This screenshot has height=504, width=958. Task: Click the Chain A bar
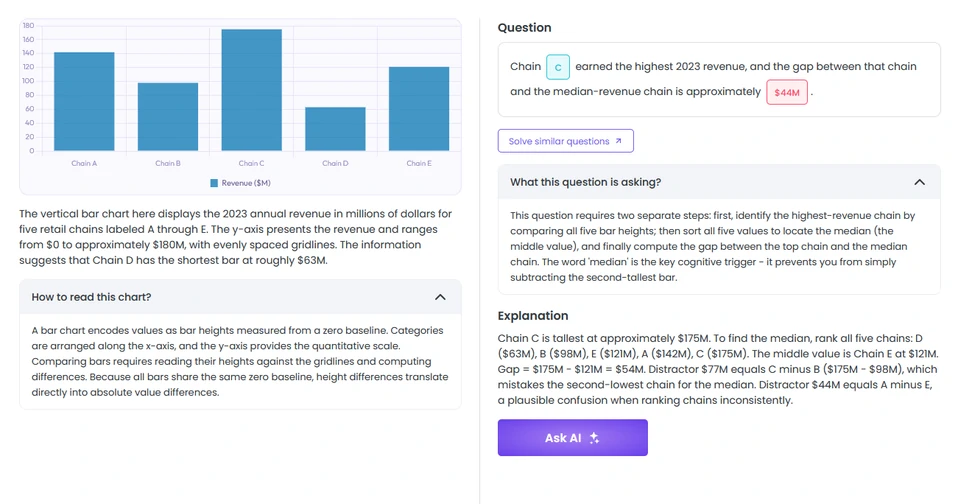(x=84, y=101)
